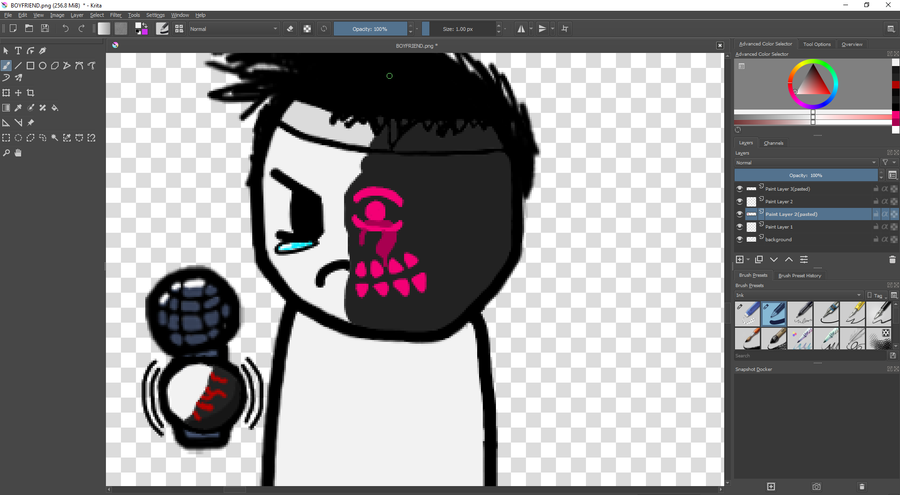The width and height of the screenshot is (900, 495).
Task: Select the Zoom tool
Action: click(6, 153)
